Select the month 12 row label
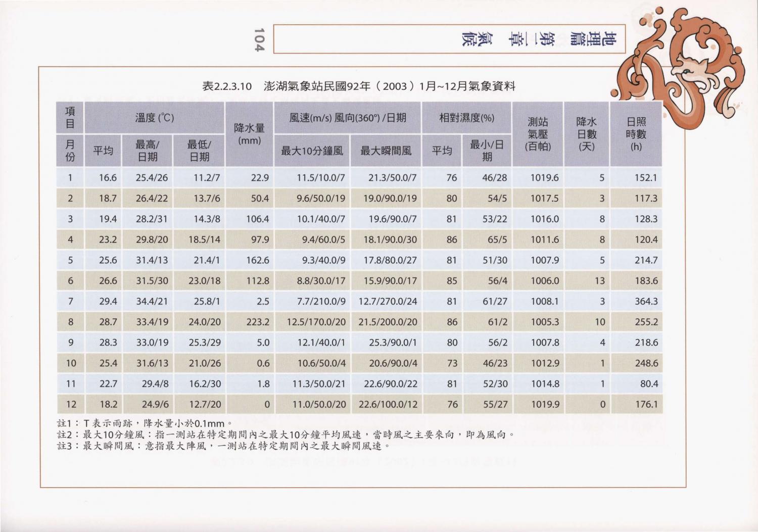 coord(71,404)
